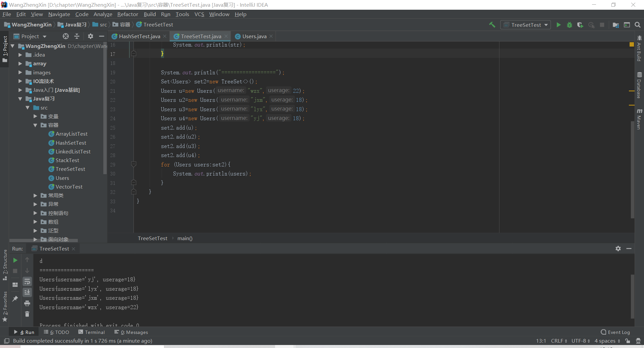This screenshot has width=644, height=348.
Task: Click the yellow inspection status indicator
Action: click(x=632, y=45)
